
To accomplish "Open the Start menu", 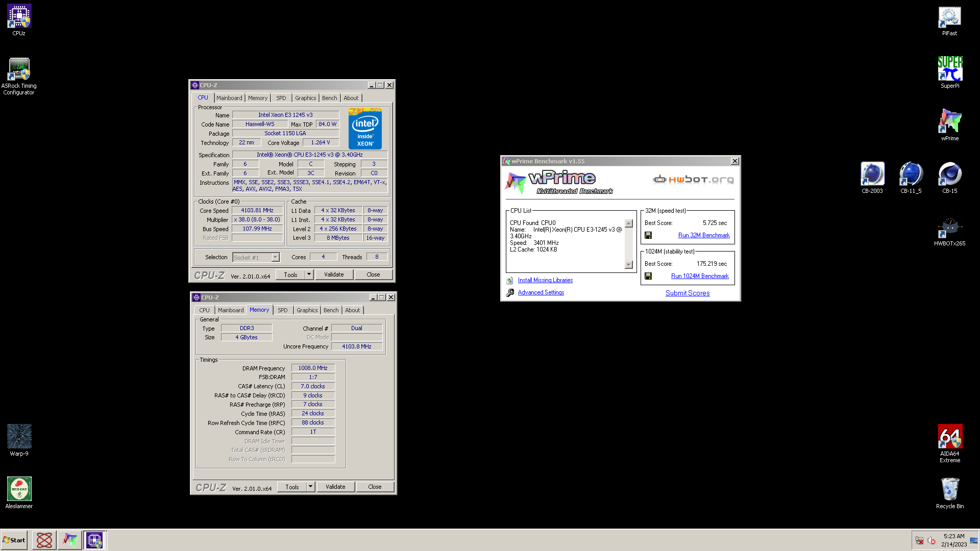I will (x=14, y=540).
